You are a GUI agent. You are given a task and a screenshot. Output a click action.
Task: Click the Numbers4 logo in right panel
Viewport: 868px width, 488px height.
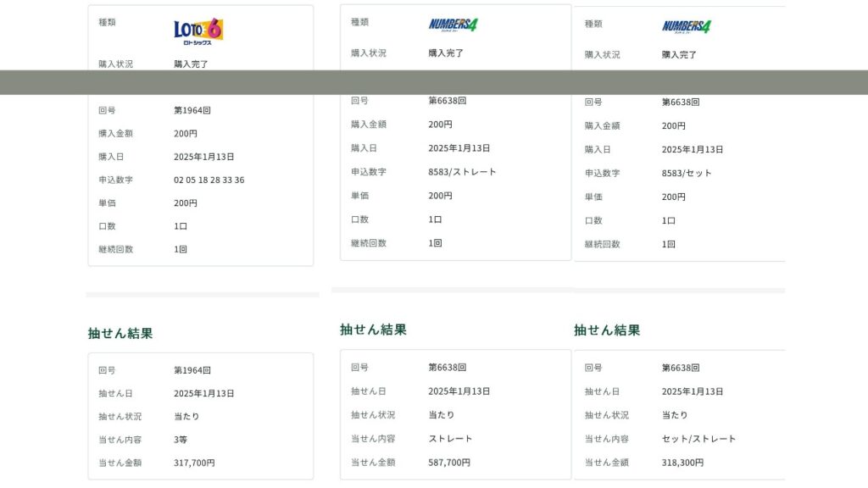coord(686,26)
